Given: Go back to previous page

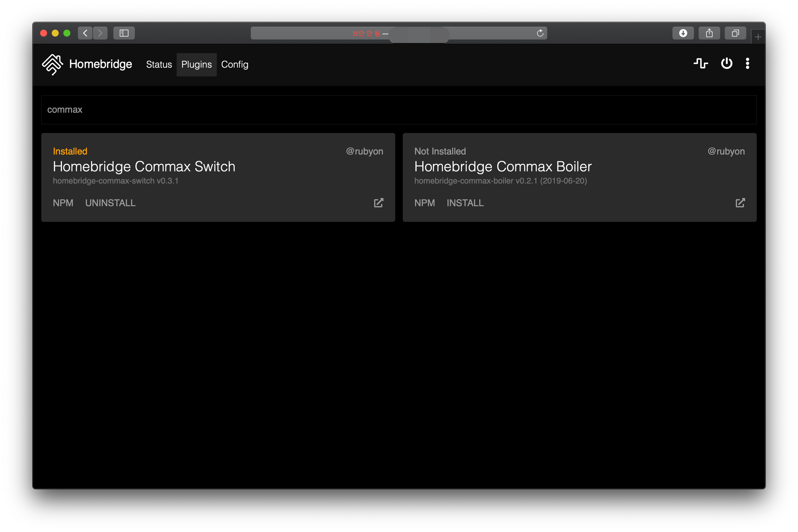Looking at the screenshot, I should (85, 33).
